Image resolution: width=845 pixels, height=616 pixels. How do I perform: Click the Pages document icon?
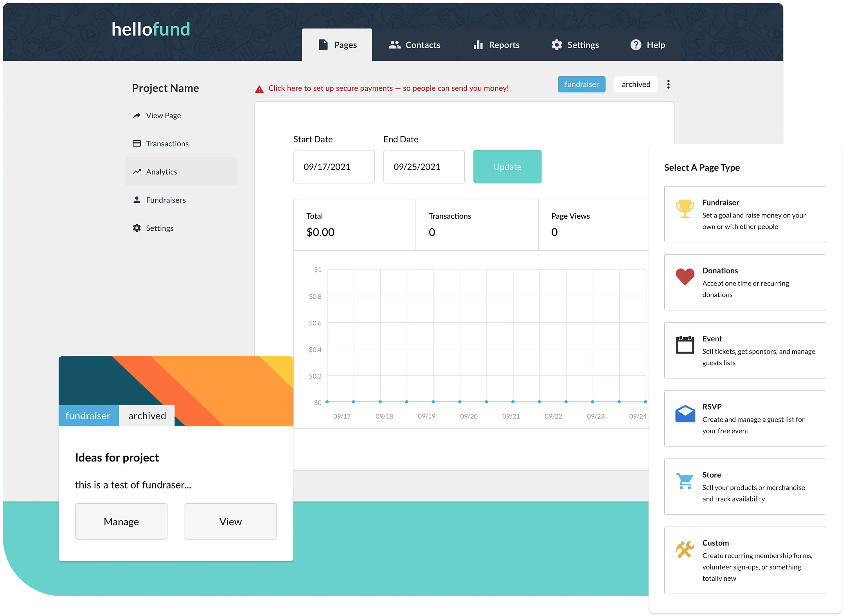[323, 45]
